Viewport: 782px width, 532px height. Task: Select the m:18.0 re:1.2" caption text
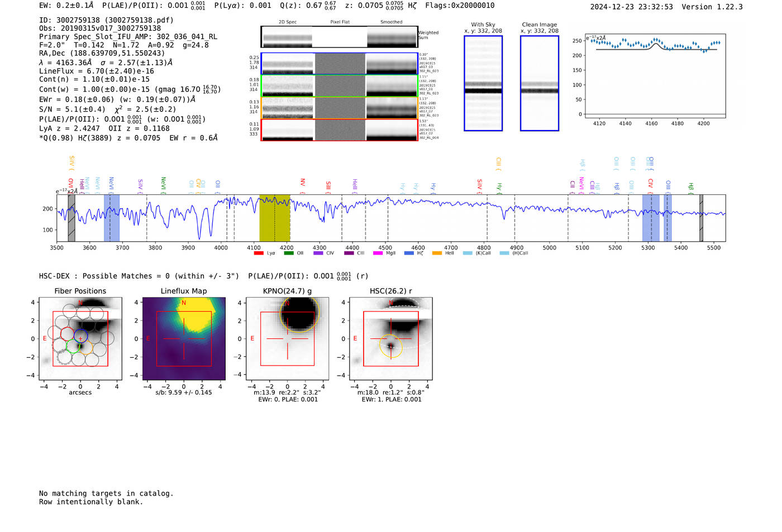click(391, 392)
